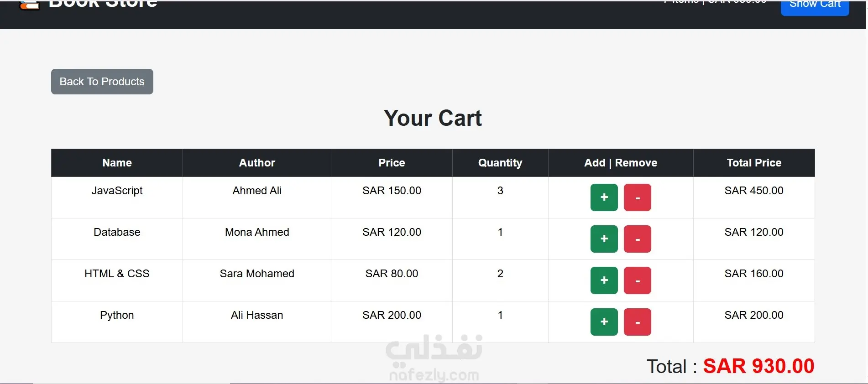Decrease Database book quantity with minus

point(637,239)
